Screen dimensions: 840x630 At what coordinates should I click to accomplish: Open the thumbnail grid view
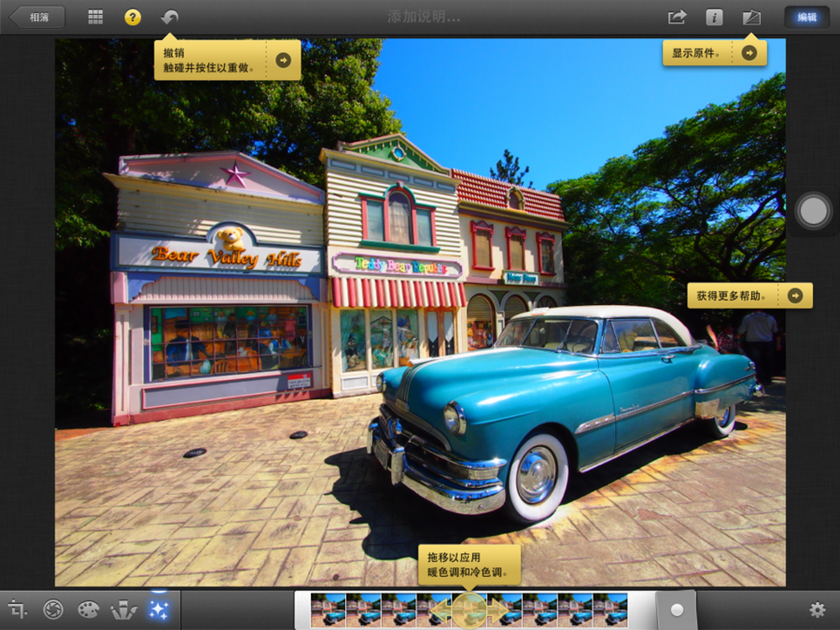[96, 17]
